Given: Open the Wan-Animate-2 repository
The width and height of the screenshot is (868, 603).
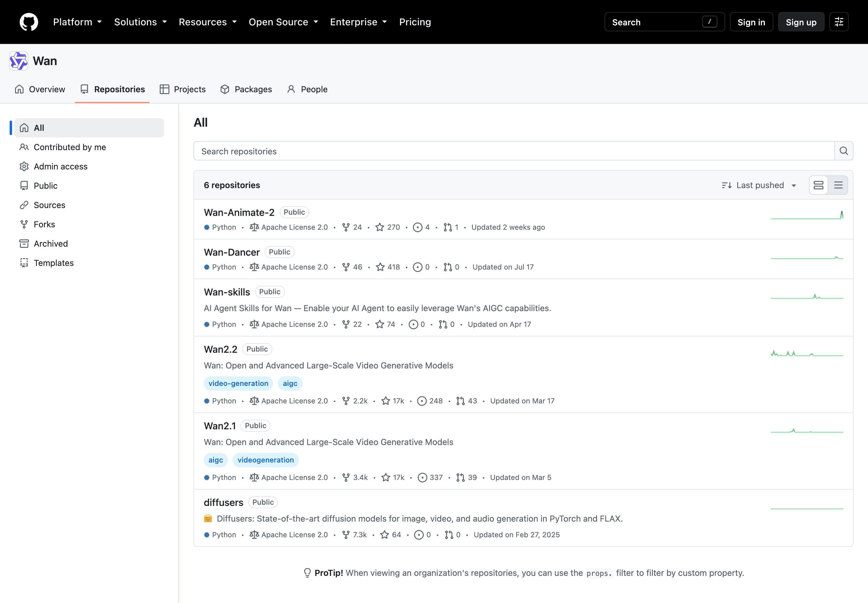Looking at the screenshot, I should click(239, 212).
